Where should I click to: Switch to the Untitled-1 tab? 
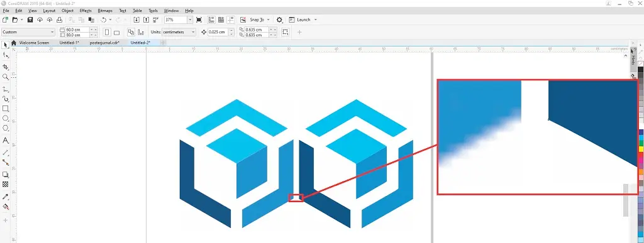pos(69,43)
